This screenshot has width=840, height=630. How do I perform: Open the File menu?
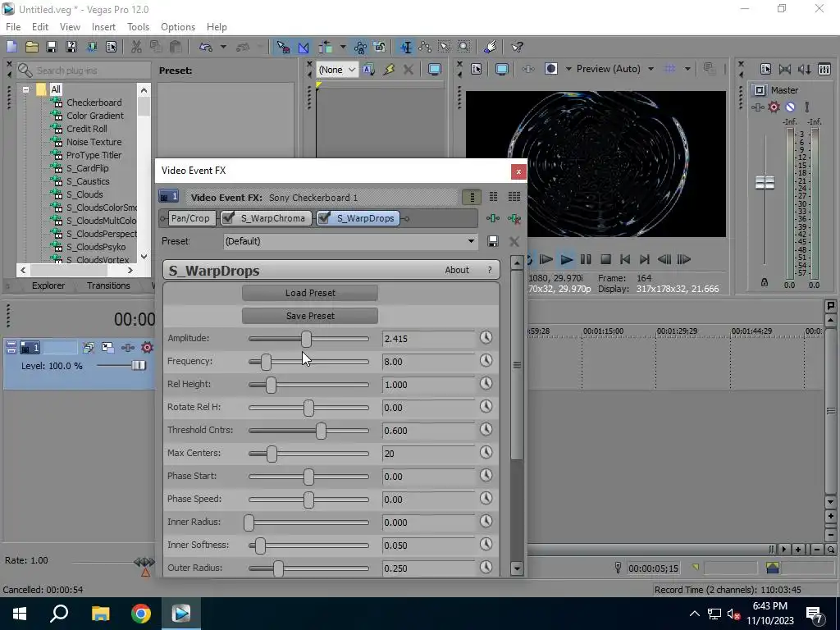click(x=13, y=27)
